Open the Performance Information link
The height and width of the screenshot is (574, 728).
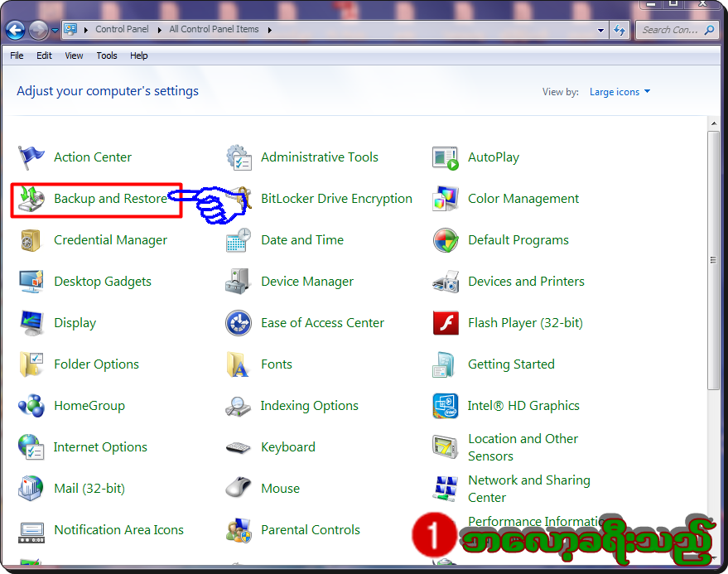pyautogui.click(x=536, y=522)
